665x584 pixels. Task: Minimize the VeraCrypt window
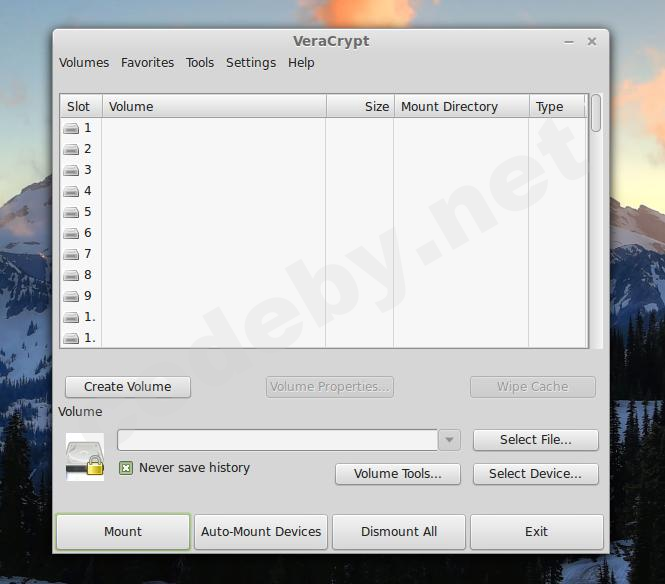pyautogui.click(x=569, y=42)
